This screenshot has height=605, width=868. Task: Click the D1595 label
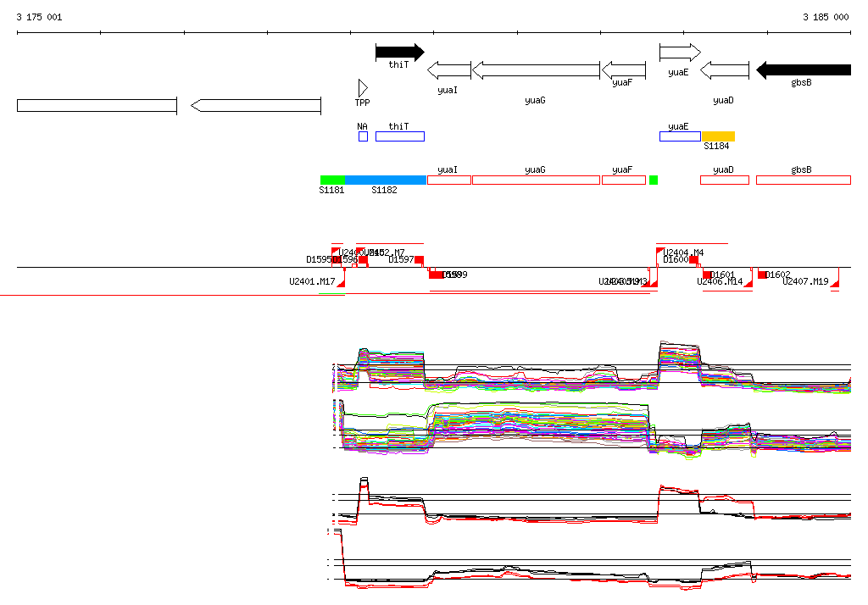(319, 259)
